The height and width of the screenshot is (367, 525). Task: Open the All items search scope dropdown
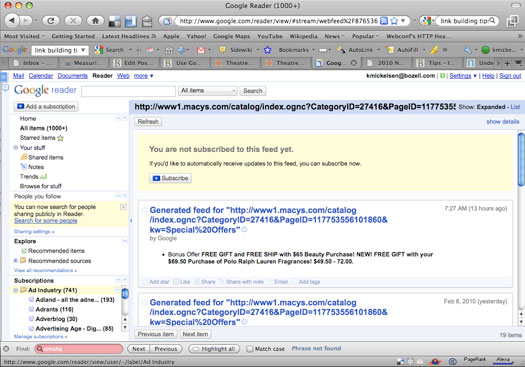click(x=208, y=90)
